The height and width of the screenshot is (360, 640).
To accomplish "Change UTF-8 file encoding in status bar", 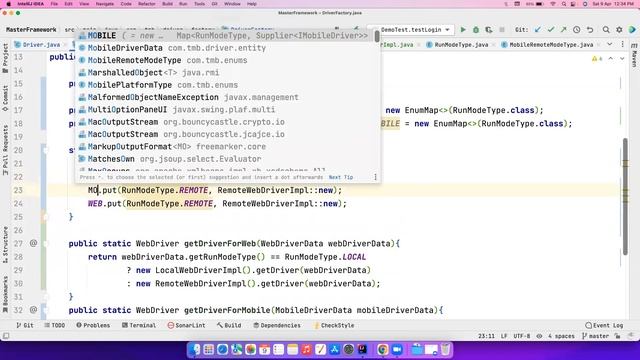I will [522, 336].
